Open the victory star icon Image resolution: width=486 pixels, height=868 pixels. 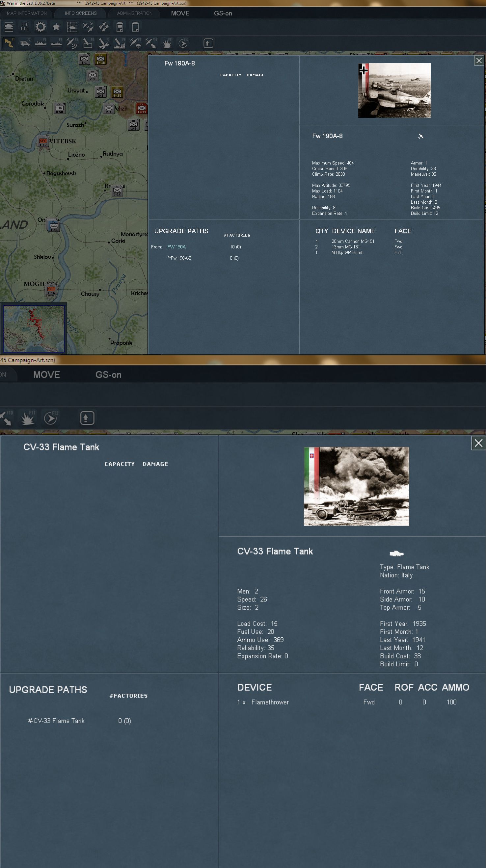[x=56, y=27]
